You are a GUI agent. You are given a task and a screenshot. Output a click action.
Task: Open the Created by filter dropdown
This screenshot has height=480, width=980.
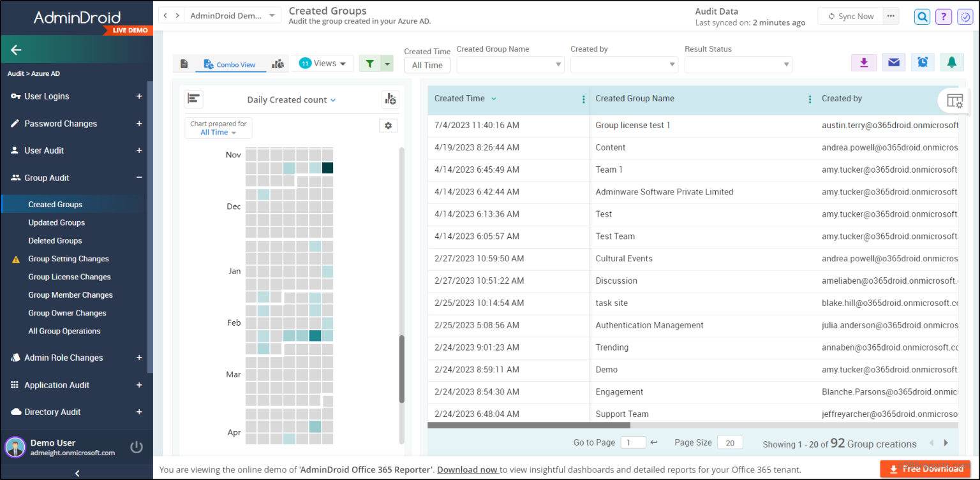pos(624,64)
